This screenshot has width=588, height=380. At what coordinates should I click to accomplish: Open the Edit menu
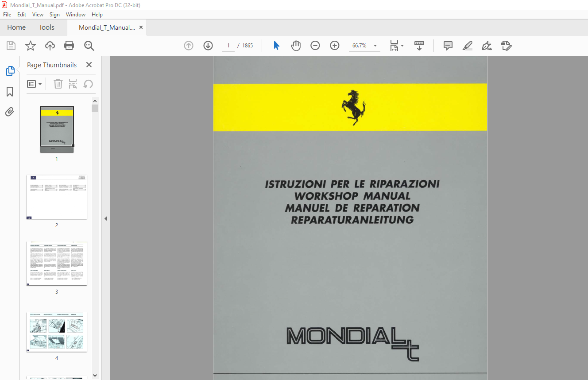[x=22, y=15]
